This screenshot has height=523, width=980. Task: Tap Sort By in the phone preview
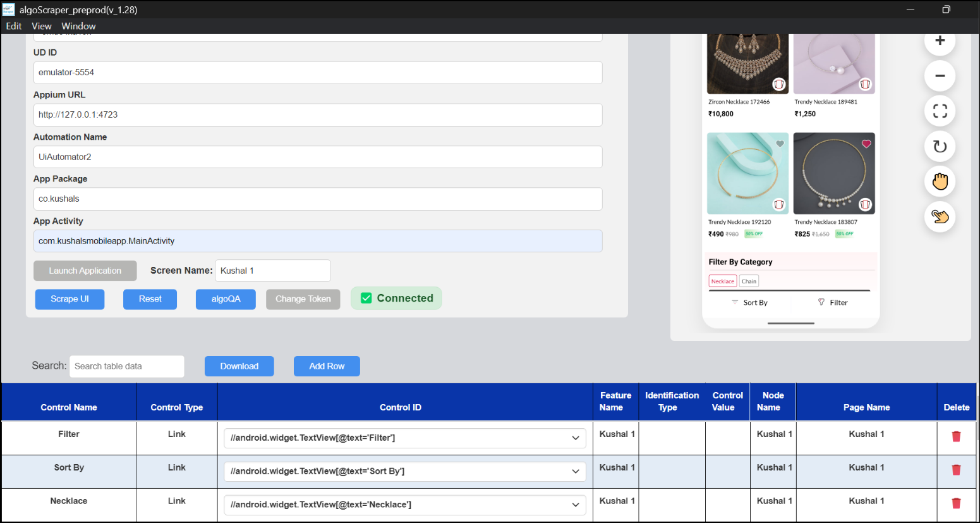point(750,302)
